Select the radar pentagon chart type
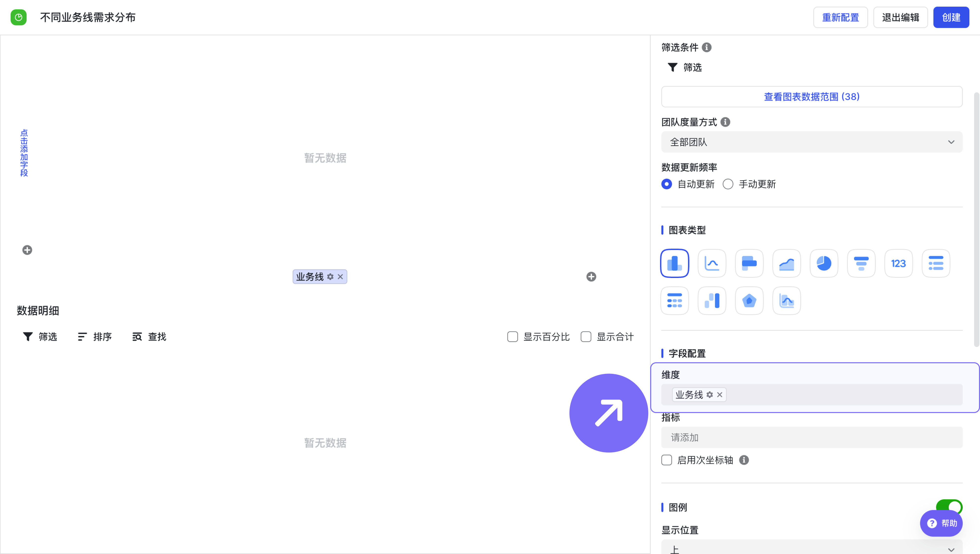This screenshot has width=980, height=554. click(x=749, y=301)
